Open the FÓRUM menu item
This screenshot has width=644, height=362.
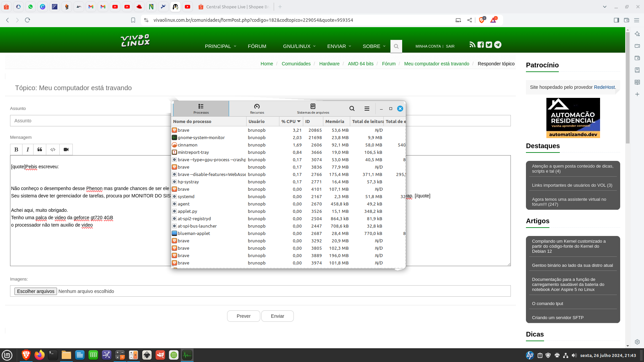pyautogui.click(x=257, y=46)
